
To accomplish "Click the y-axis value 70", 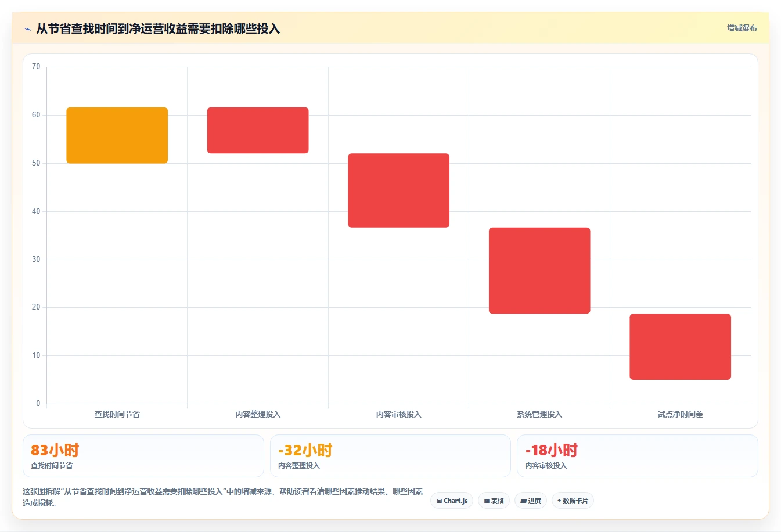I will (x=36, y=67).
